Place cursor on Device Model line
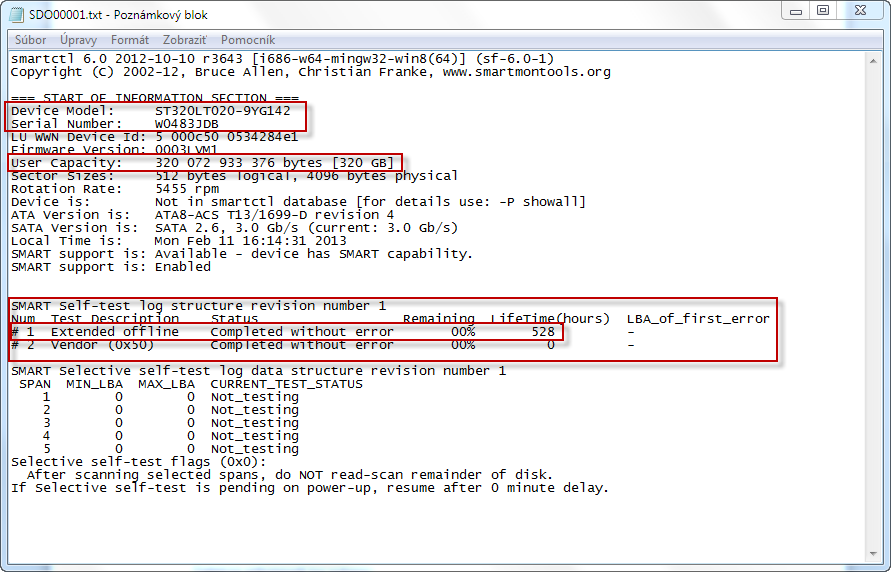Viewport: 891px width, 572px height. pyautogui.click(x=151, y=111)
